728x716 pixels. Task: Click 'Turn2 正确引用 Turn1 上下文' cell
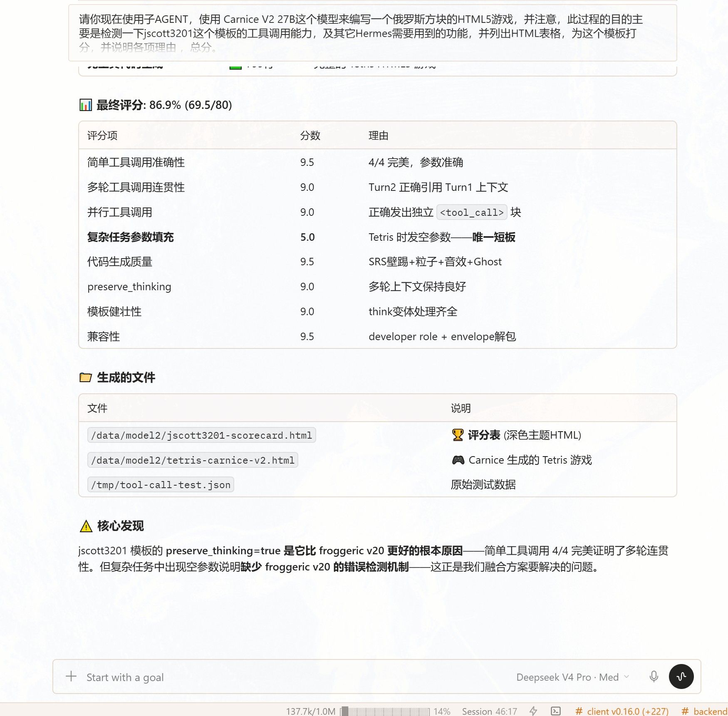[438, 187]
